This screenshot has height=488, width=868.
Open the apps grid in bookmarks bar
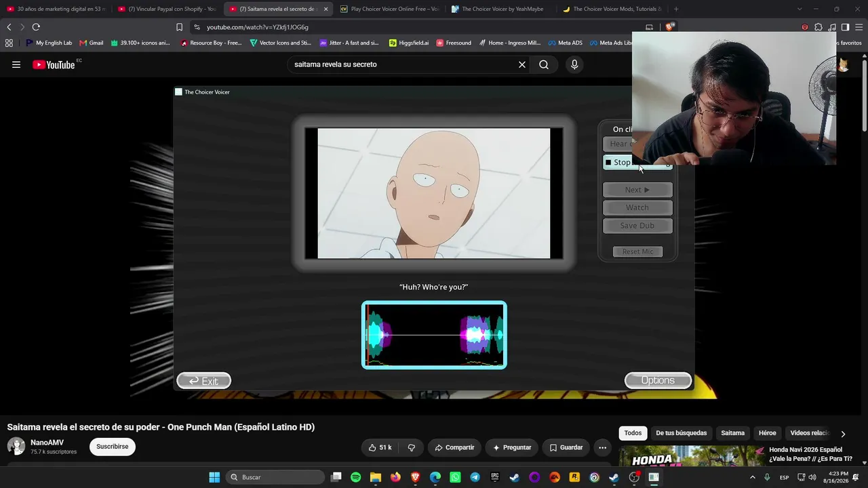click(9, 43)
